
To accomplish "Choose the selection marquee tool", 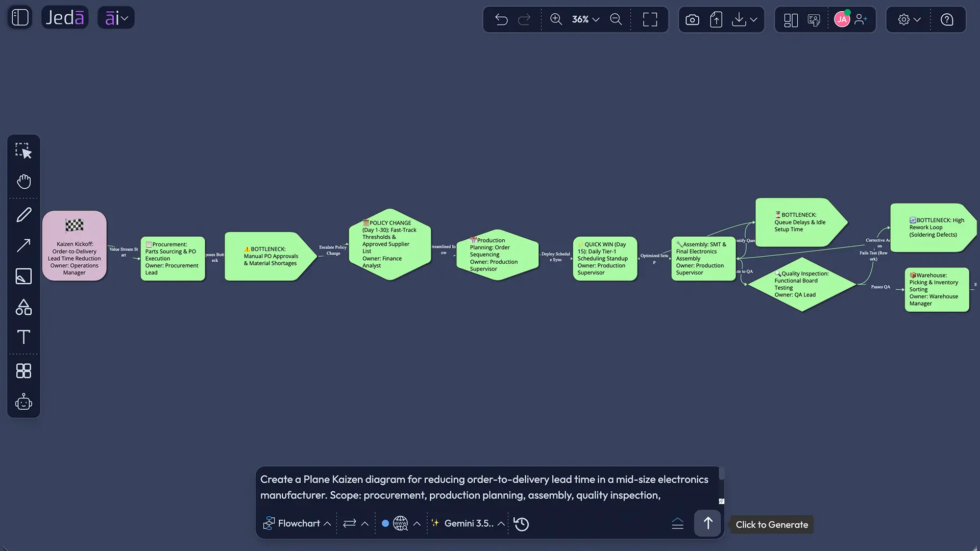I will [23, 151].
